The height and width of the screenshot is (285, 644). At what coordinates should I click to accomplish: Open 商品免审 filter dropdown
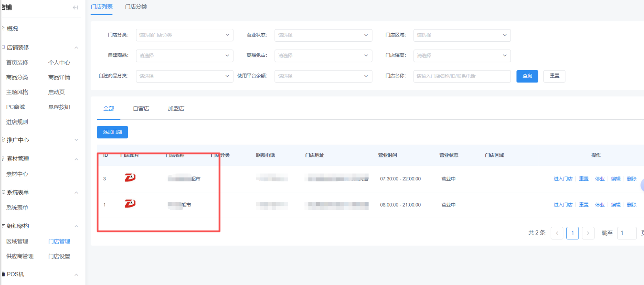pos(323,56)
